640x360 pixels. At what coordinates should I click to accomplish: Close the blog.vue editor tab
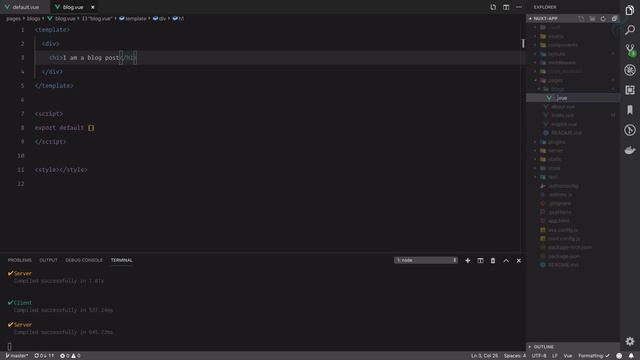[93, 7]
